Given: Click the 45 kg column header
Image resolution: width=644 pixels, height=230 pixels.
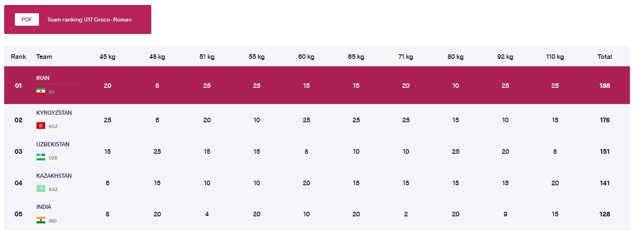Looking at the screenshot, I should coord(107,57).
